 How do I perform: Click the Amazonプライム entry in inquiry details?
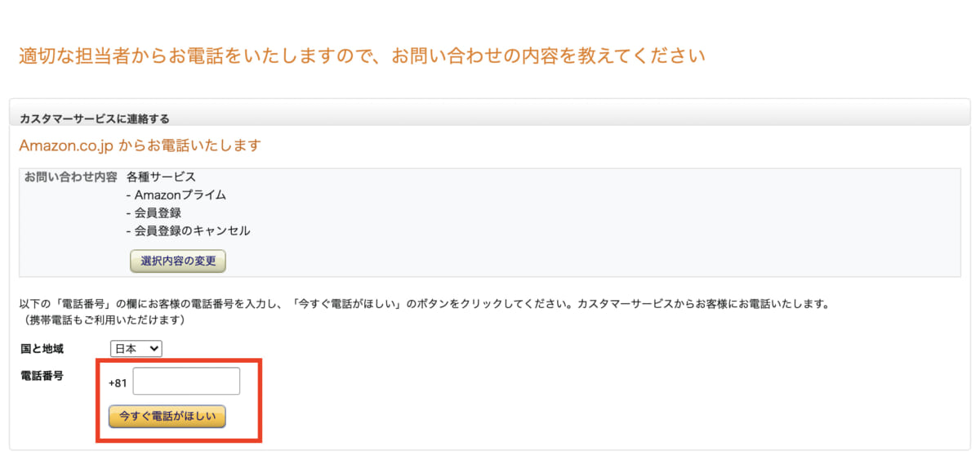click(176, 194)
